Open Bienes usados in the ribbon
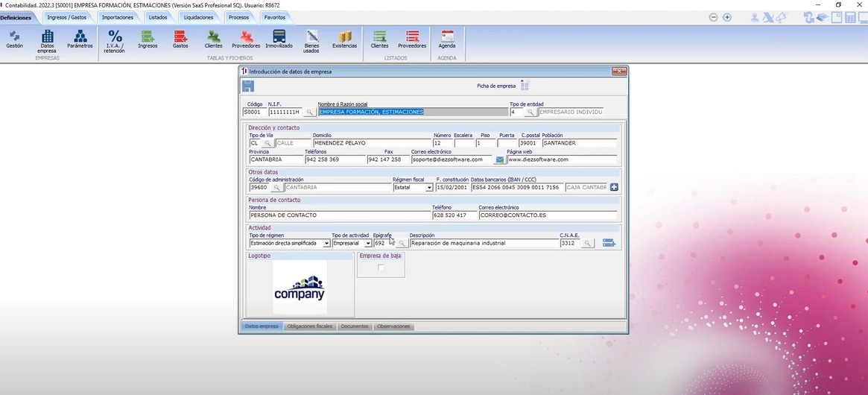The height and width of the screenshot is (395, 868). pos(311,42)
